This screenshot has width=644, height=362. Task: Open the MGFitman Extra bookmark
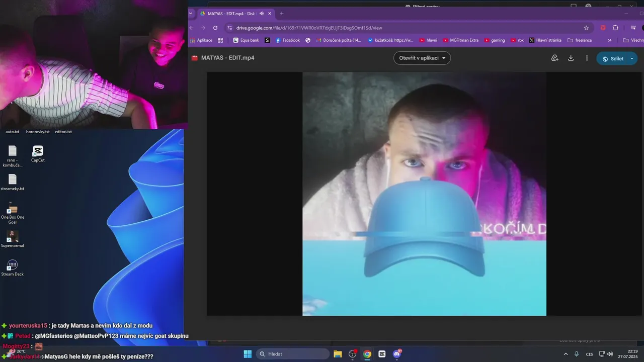pyautogui.click(x=461, y=40)
